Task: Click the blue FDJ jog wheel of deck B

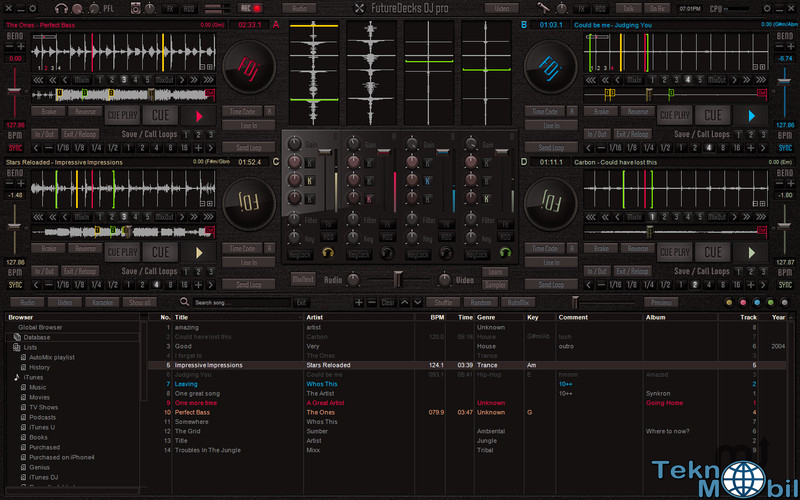Action: (551, 67)
